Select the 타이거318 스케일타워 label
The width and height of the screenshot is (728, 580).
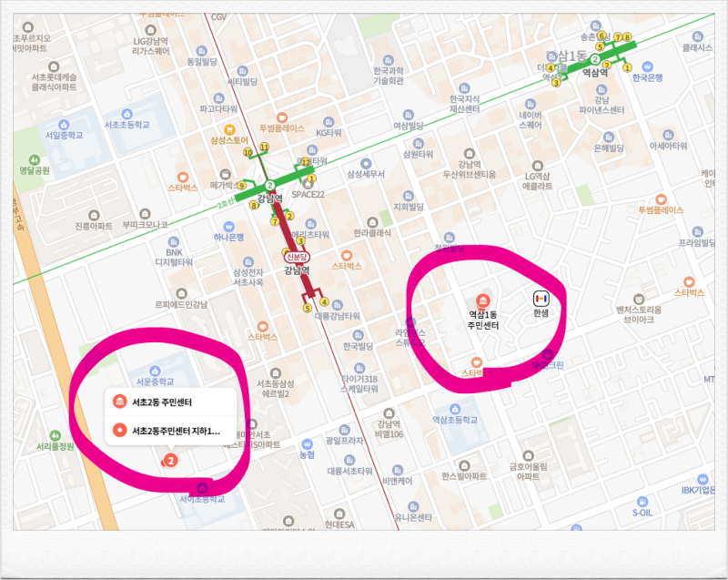coord(359,383)
